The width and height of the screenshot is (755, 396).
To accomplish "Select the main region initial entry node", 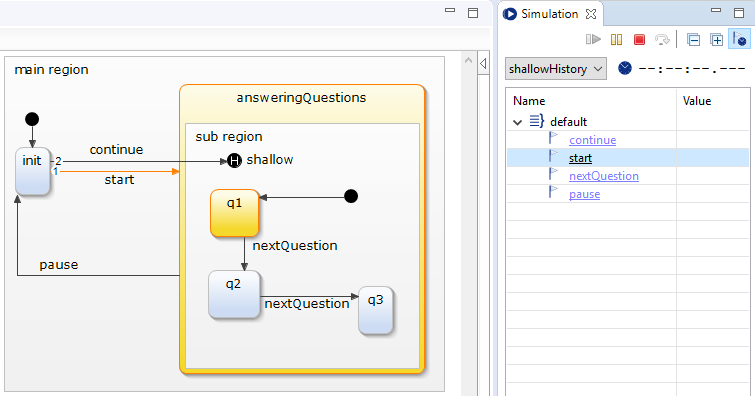I will [32, 119].
